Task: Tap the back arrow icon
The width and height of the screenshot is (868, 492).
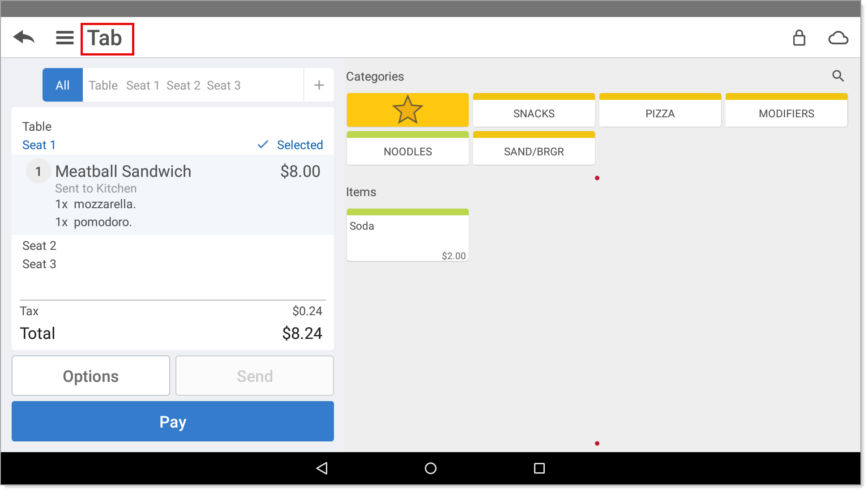Action: pos(24,38)
